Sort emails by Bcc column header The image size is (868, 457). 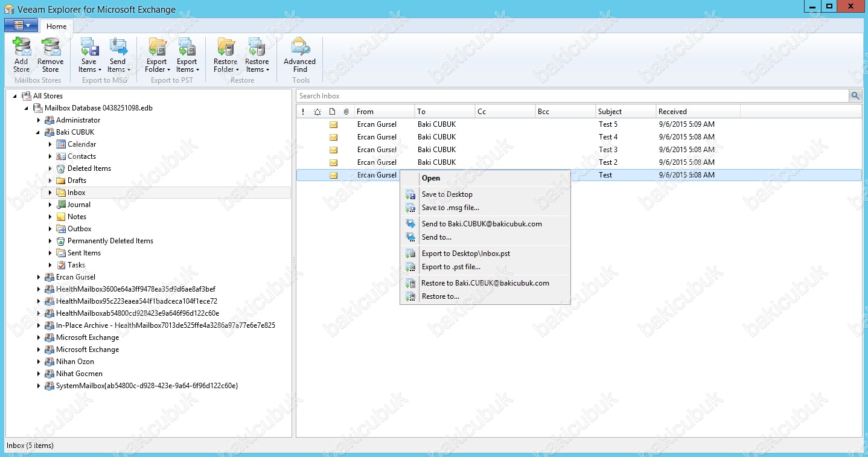pos(566,112)
